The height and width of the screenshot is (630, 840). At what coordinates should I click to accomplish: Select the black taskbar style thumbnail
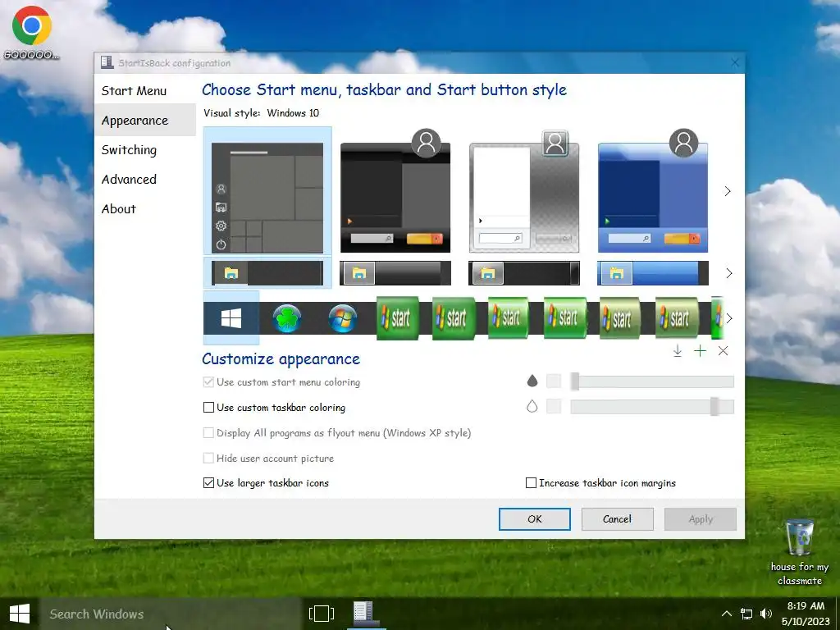tap(524, 273)
